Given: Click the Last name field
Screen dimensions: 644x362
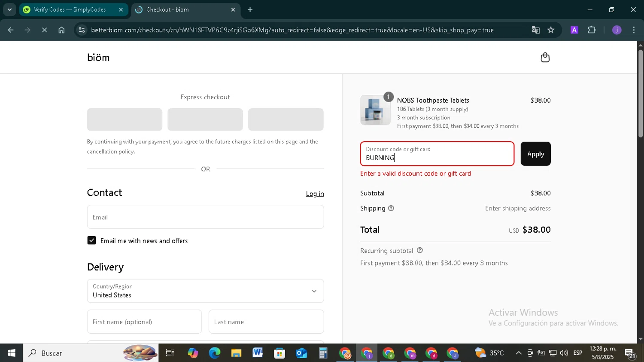Looking at the screenshot, I should [266, 322].
